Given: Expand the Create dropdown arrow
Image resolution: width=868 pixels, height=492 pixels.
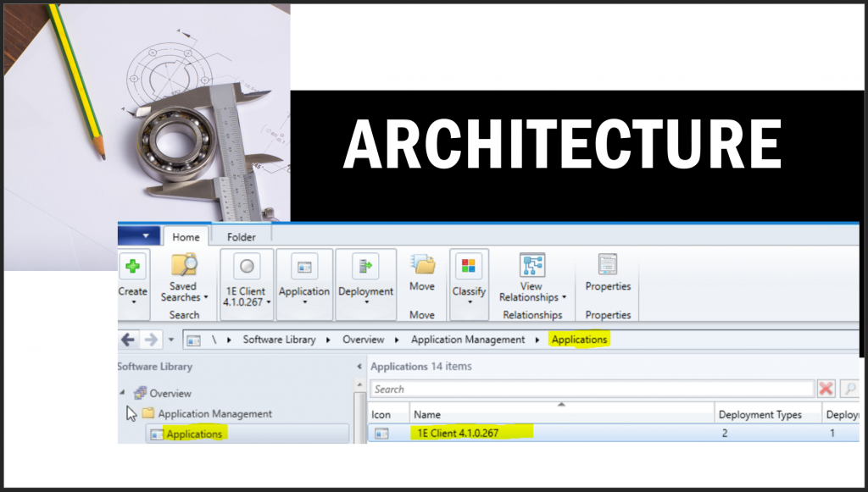Looking at the screenshot, I should coord(133,301).
